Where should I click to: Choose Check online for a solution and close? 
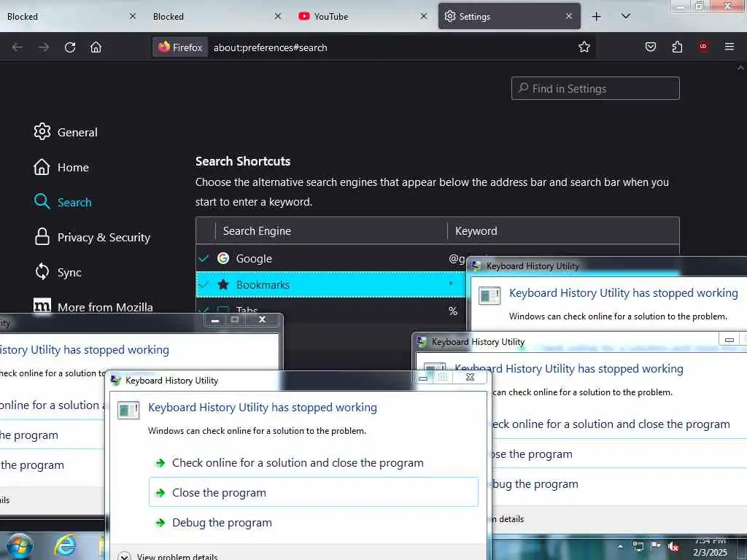[x=314, y=463]
